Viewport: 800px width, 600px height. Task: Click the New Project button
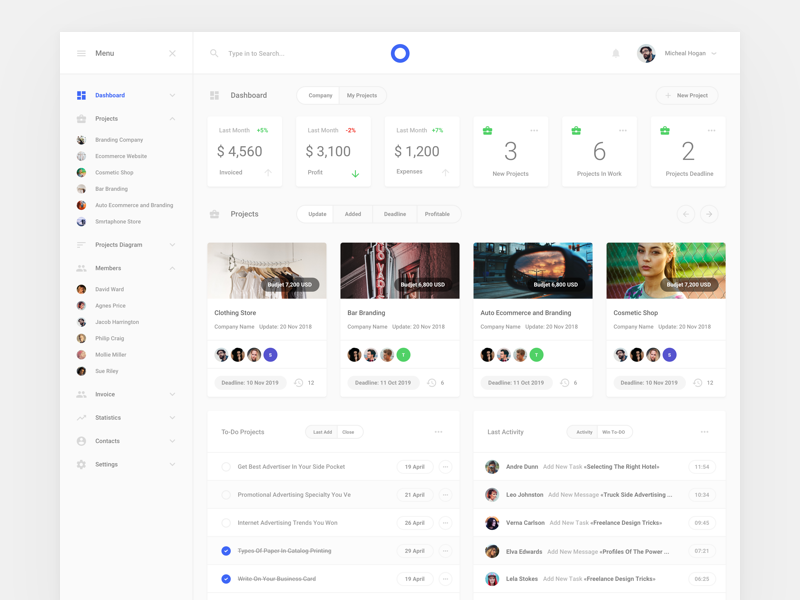tap(687, 95)
